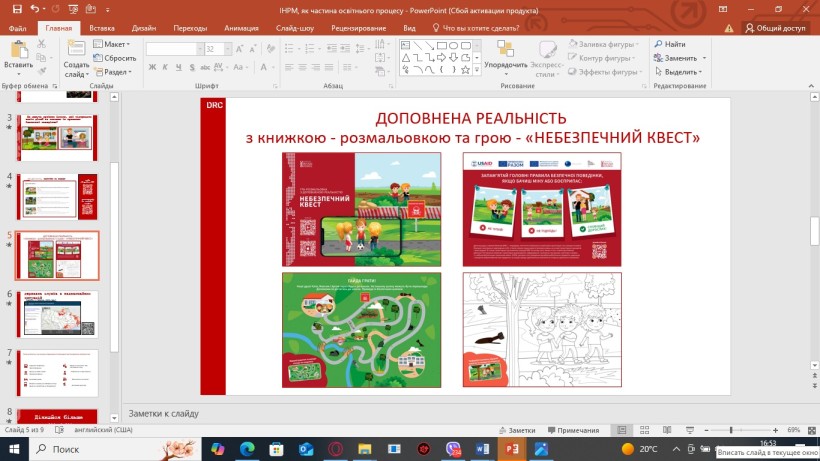The image size is (820, 461).
Task: Select the triangle shape in shapes gallery
Action: 406,58
